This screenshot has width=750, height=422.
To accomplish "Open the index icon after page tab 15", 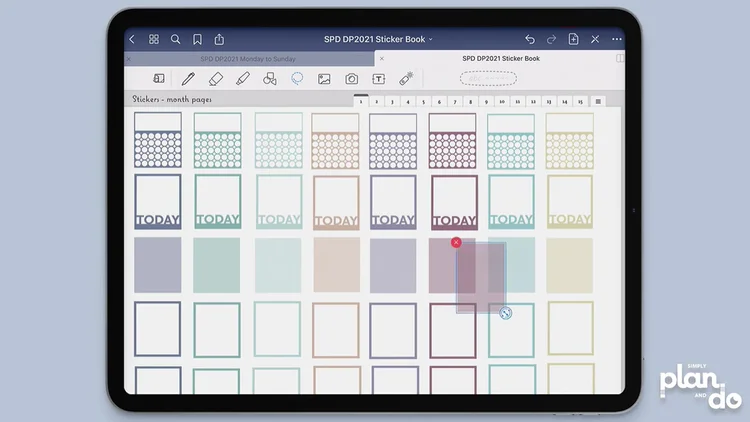I will [x=598, y=101].
